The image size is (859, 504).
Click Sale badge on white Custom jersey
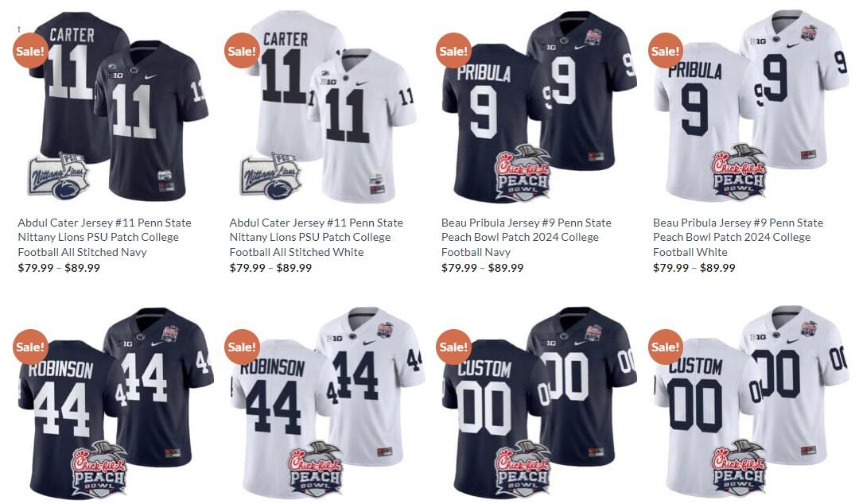point(665,347)
